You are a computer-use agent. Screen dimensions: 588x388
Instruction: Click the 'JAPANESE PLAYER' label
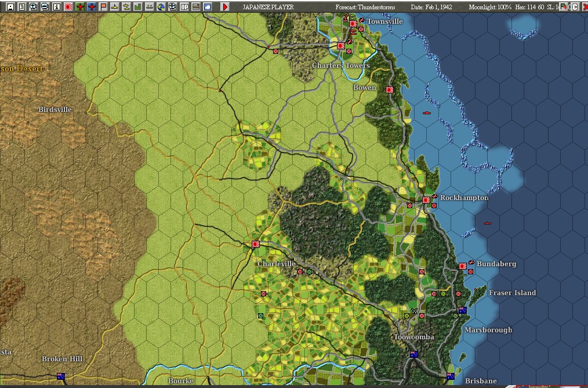coord(268,7)
